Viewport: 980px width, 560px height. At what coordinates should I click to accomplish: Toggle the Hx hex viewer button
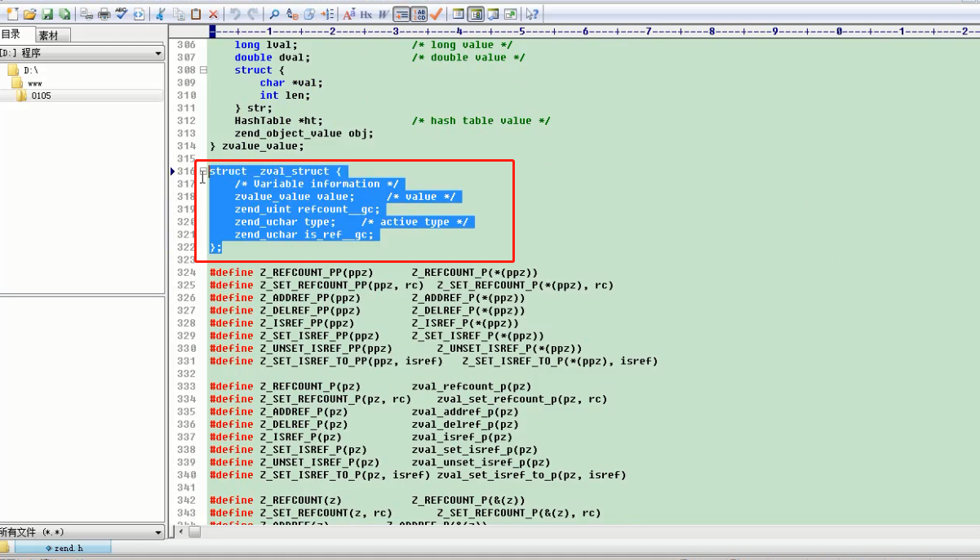click(366, 14)
